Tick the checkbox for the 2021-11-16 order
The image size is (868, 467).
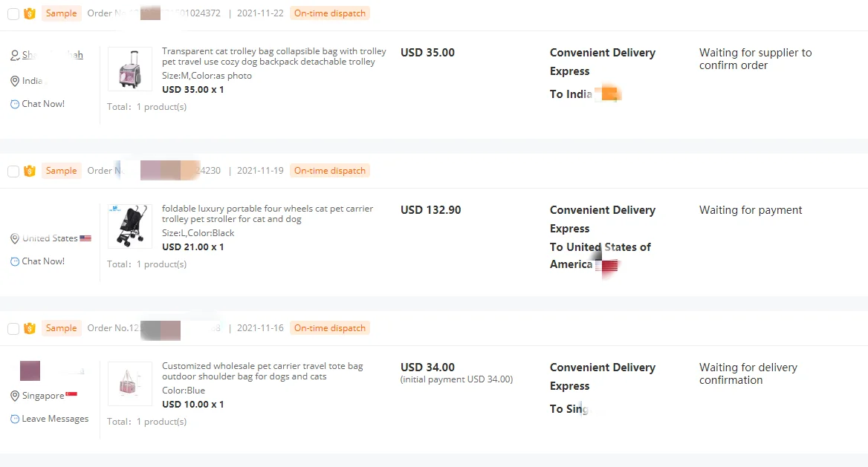point(13,329)
